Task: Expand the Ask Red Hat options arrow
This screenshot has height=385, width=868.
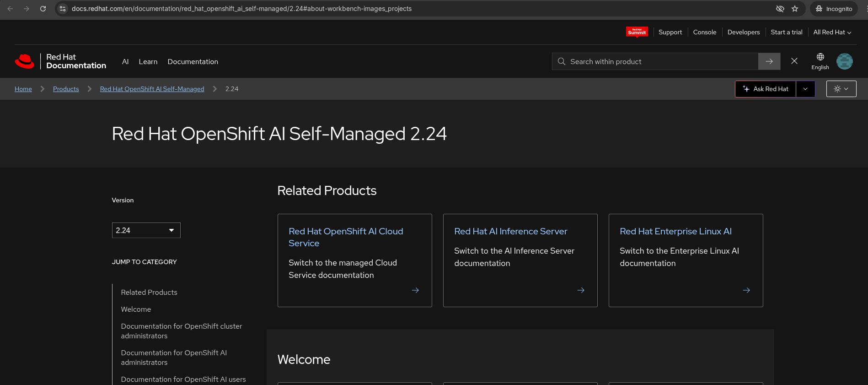Action: [x=805, y=89]
